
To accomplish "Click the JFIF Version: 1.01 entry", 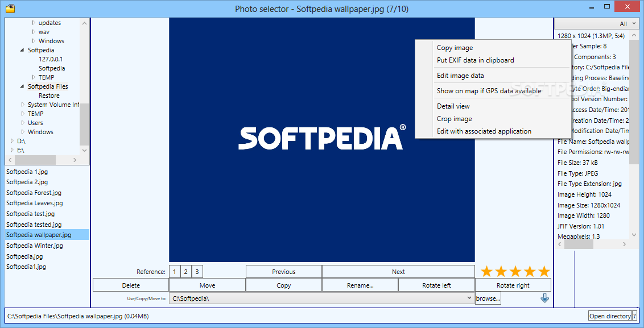I will (580, 226).
